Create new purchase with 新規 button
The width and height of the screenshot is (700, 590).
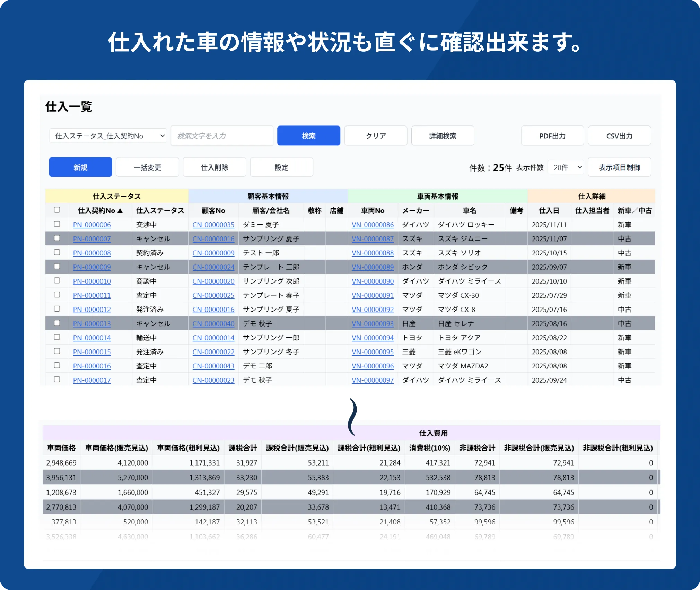tap(80, 167)
